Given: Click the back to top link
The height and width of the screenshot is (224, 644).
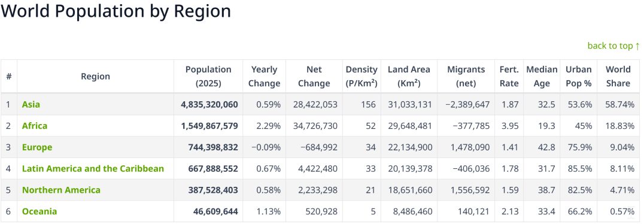Looking at the screenshot, I should pyautogui.click(x=613, y=46).
